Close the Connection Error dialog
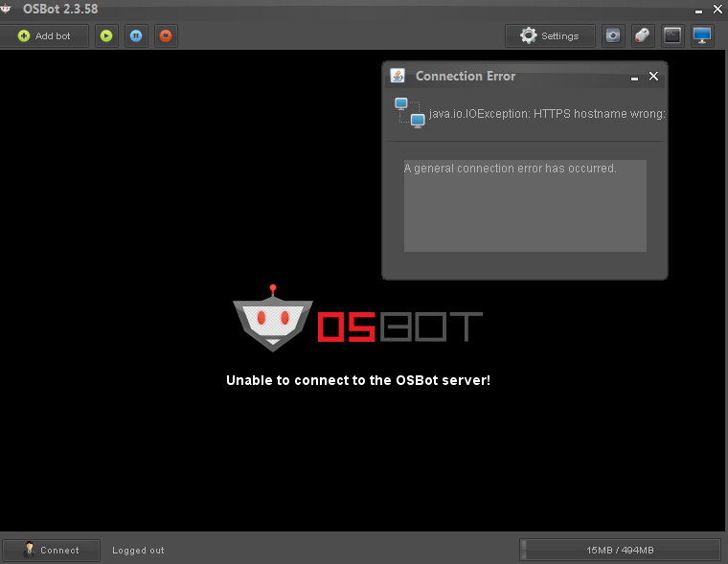728x564 pixels. point(653,77)
